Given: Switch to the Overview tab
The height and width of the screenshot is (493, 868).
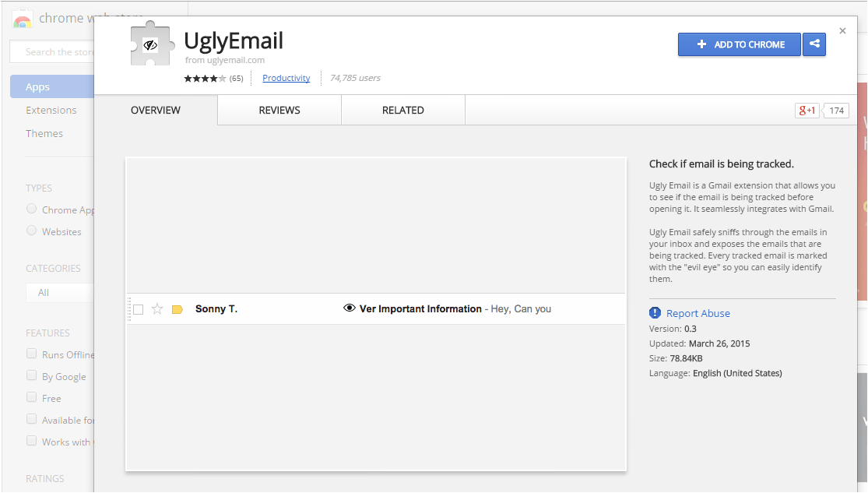Looking at the screenshot, I should (156, 111).
